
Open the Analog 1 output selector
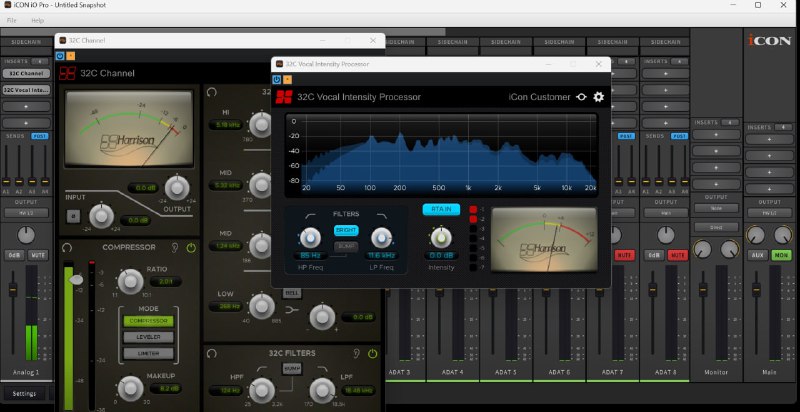[x=26, y=213]
